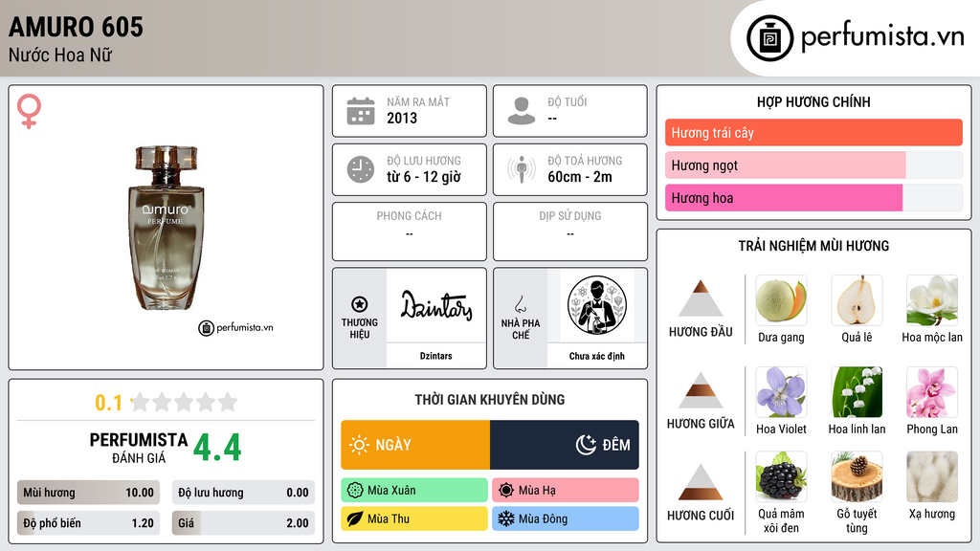Screen dimensions: 980x551
Task: Click the Mùi hương 10.00 rating bar
Action: (88, 493)
